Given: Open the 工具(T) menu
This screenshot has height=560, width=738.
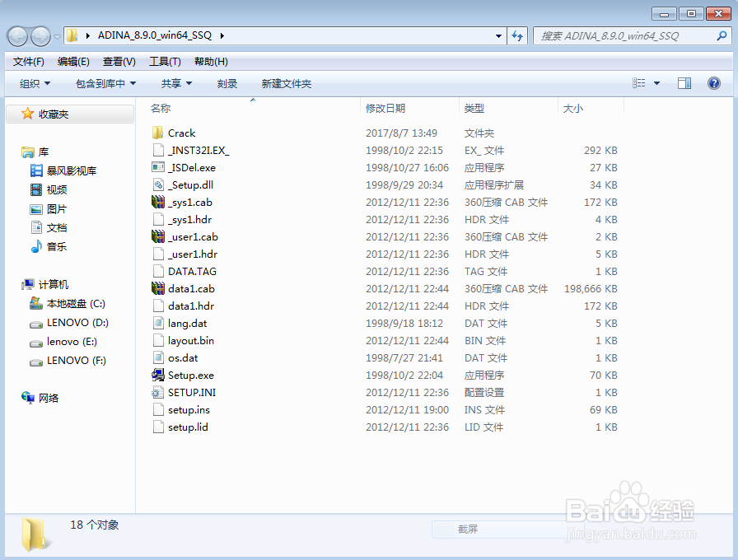Looking at the screenshot, I should [x=165, y=62].
